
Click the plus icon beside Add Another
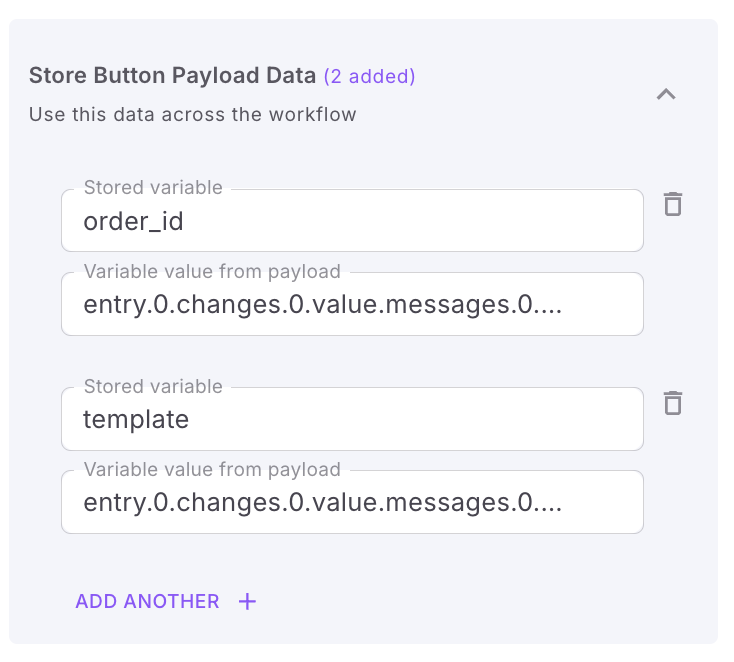tap(247, 601)
